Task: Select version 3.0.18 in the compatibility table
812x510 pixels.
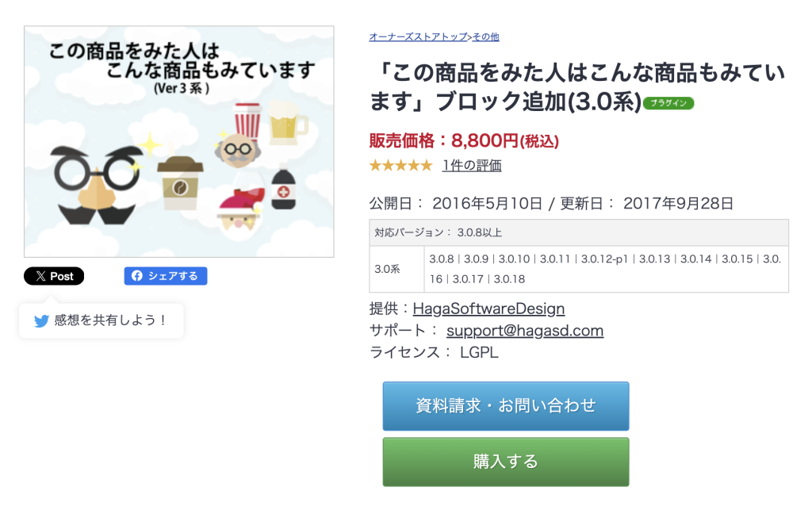Action: 509,280
